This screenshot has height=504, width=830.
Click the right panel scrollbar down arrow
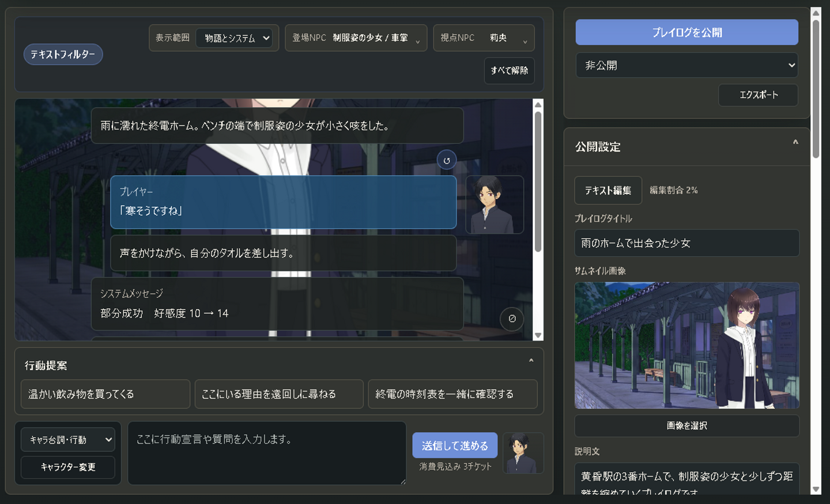(x=816, y=489)
